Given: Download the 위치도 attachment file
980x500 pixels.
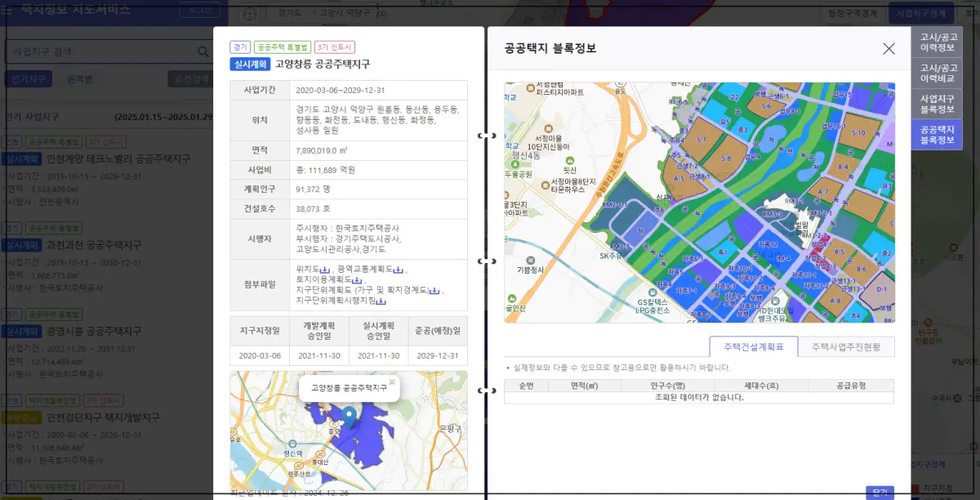Looking at the screenshot, I should [324, 270].
